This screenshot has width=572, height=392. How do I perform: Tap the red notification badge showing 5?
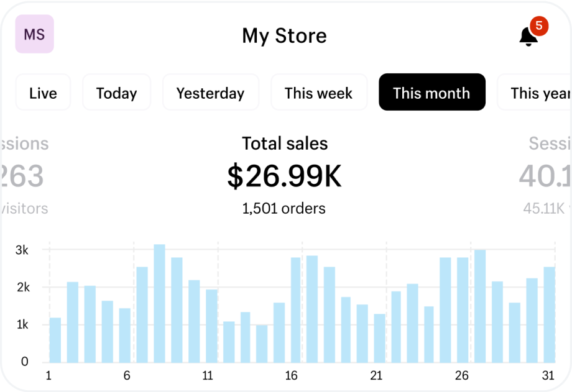[538, 26]
